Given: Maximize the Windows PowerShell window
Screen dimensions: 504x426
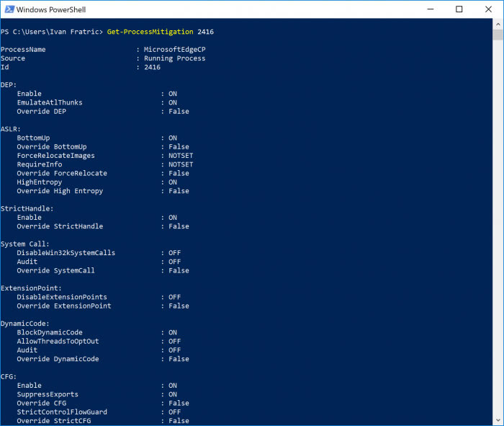Looking at the screenshot, I should click(459, 9).
